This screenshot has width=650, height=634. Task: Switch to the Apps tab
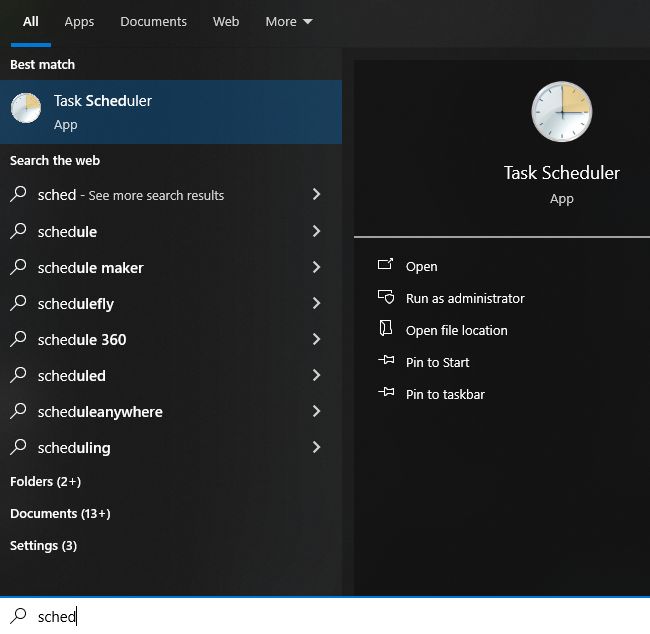tap(79, 22)
